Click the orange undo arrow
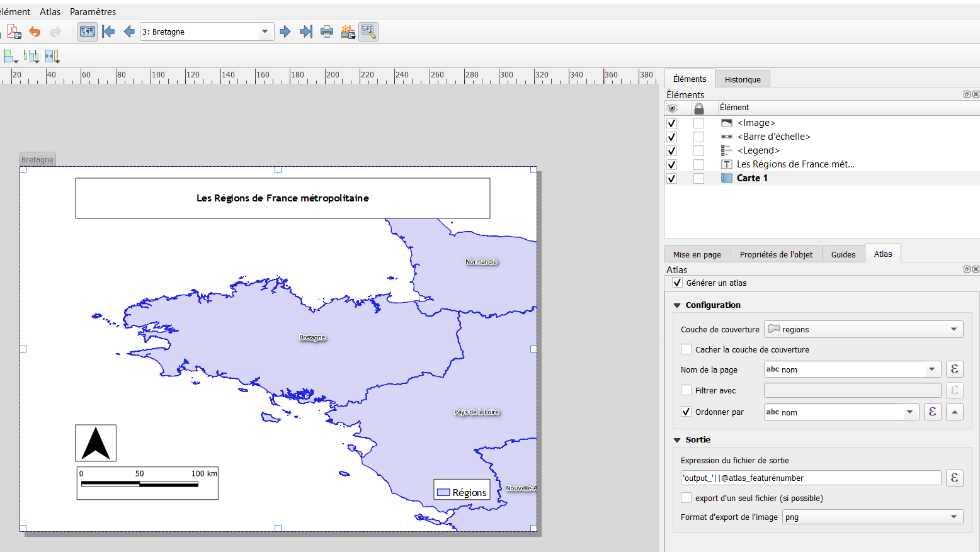980x552 pixels. (35, 31)
